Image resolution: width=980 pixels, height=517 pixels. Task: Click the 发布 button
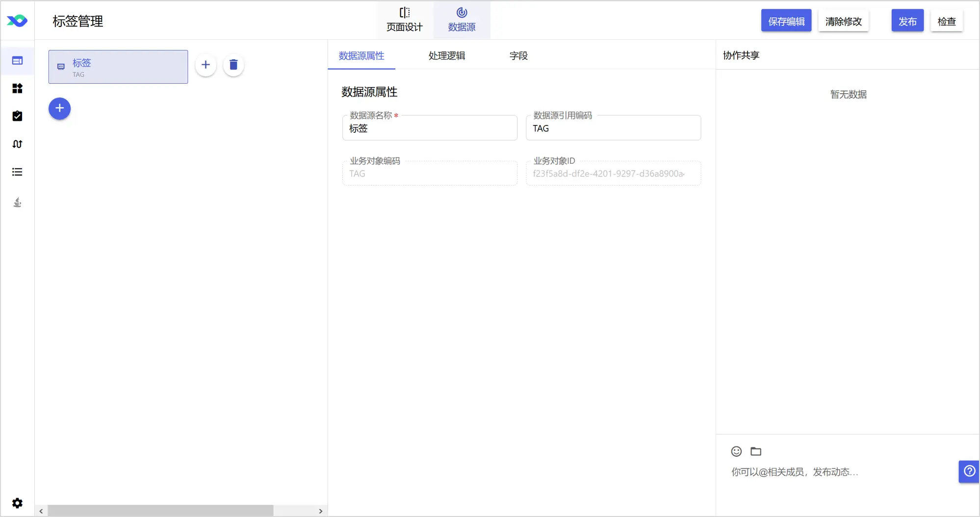click(907, 21)
